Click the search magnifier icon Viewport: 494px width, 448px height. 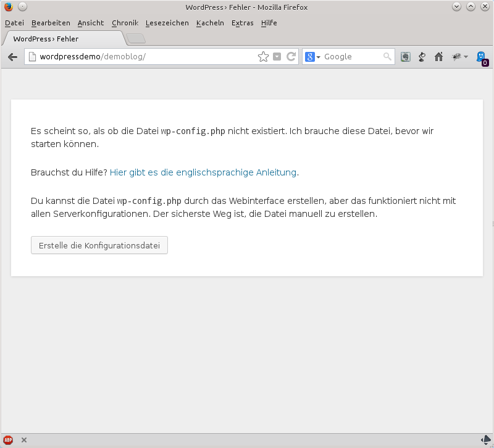[x=387, y=57]
